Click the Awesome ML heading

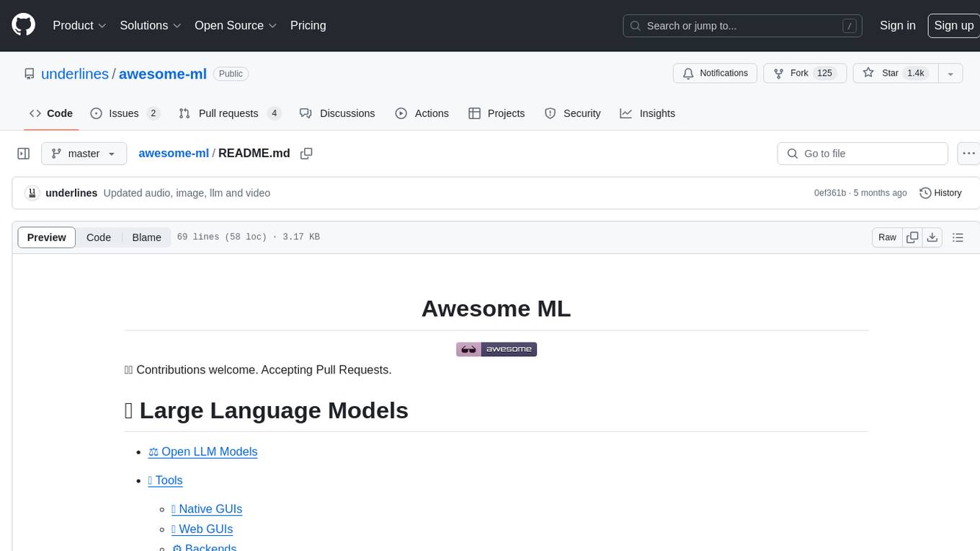click(496, 309)
